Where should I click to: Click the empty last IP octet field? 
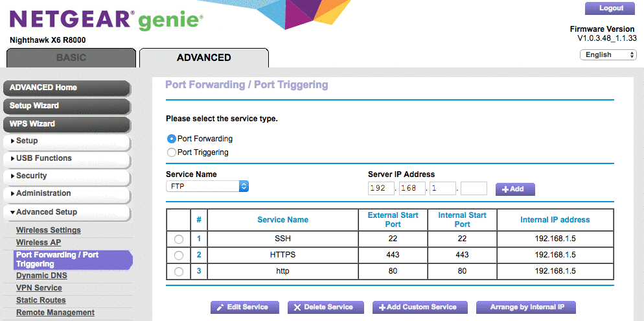tap(474, 188)
